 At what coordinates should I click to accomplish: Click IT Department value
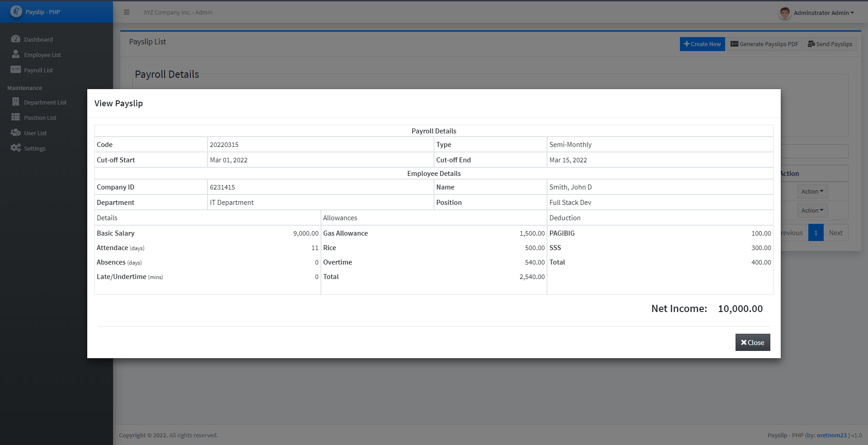coord(231,203)
